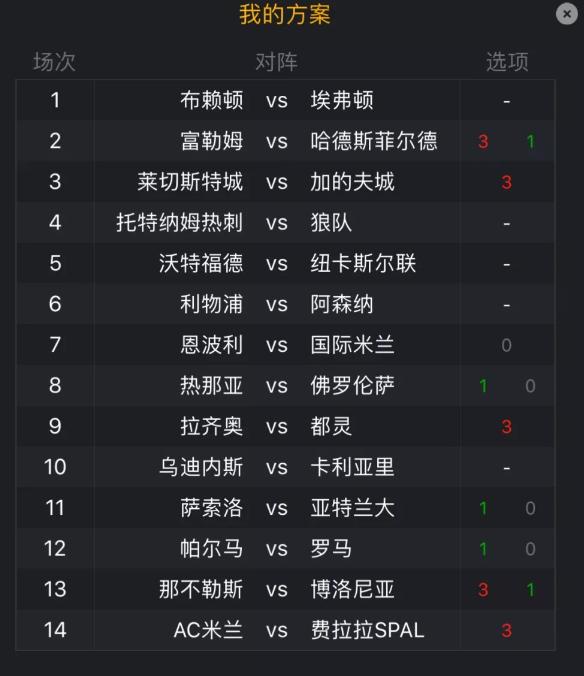The height and width of the screenshot is (676, 584).
Task: Click the 布赖顿 vs 埃弗顿 match row
Action: tap(285, 100)
